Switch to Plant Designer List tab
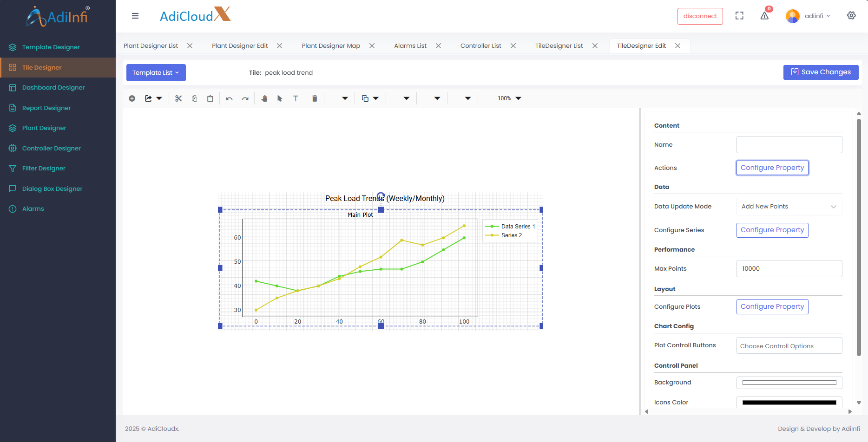The image size is (868, 442). 151,45
